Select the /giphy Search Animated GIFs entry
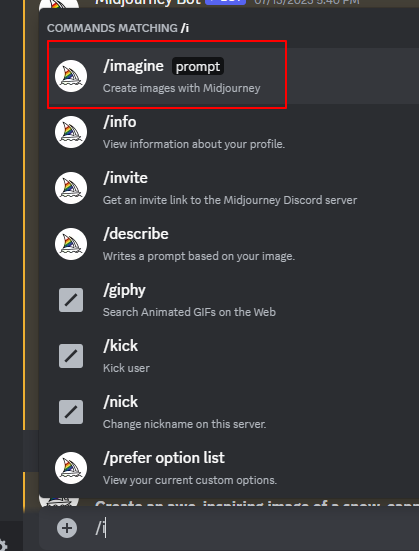Viewport: 419px width, 551px height. coord(229,300)
